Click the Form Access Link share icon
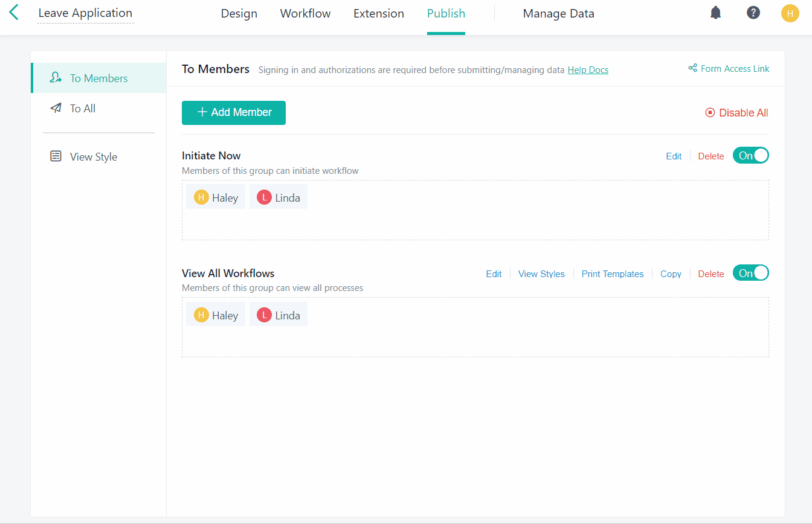 (692, 68)
